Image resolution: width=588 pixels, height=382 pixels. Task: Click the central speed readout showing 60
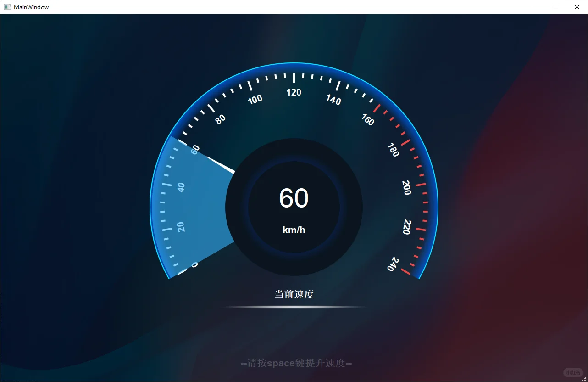click(294, 197)
